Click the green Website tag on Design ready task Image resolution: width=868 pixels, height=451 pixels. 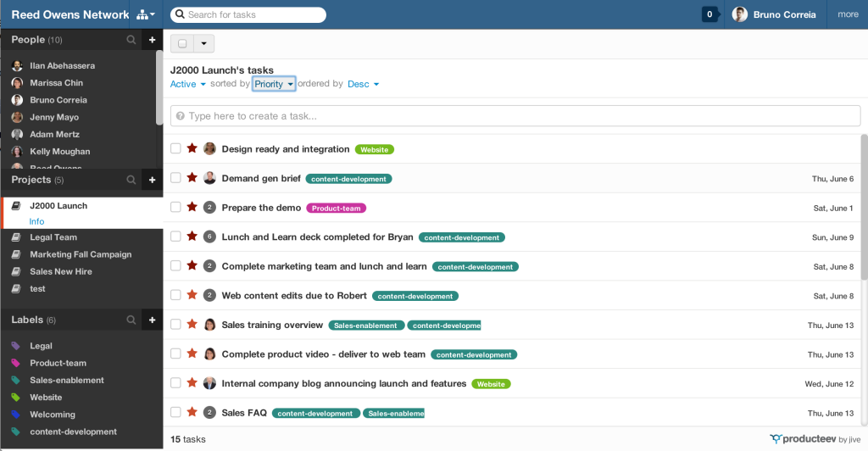click(374, 149)
